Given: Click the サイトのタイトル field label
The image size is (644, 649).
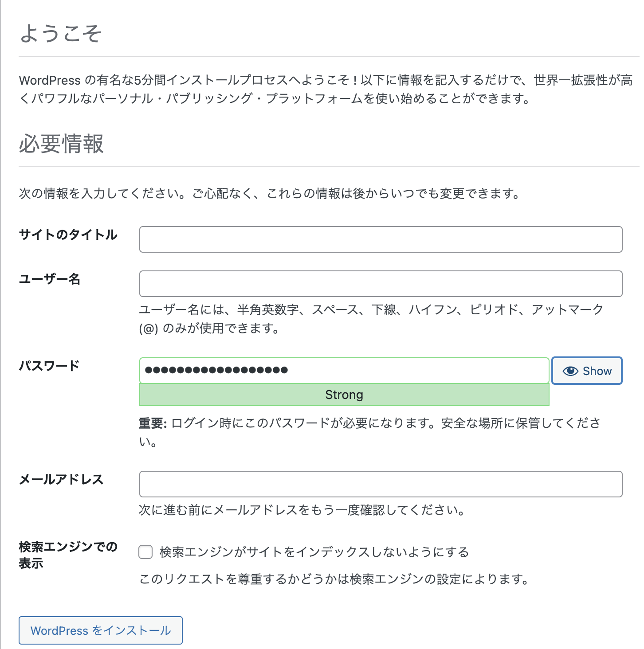Looking at the screenshot, I should 68,235.
